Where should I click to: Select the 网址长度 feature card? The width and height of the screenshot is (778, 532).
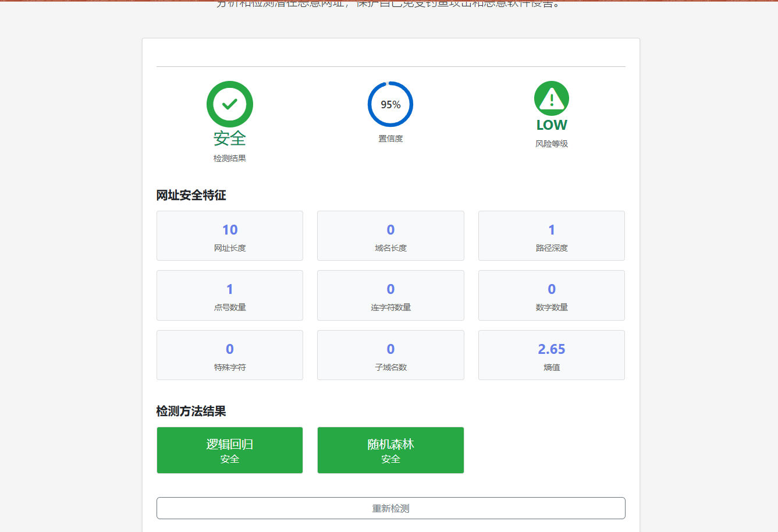tap(230, 236)
